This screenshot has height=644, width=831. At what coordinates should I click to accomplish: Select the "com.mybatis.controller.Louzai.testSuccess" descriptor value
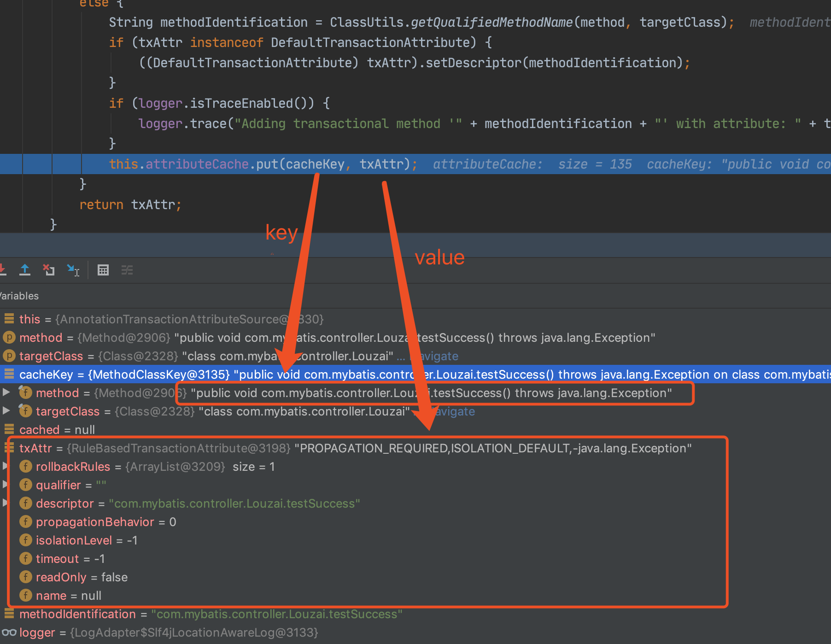point(234,503)
